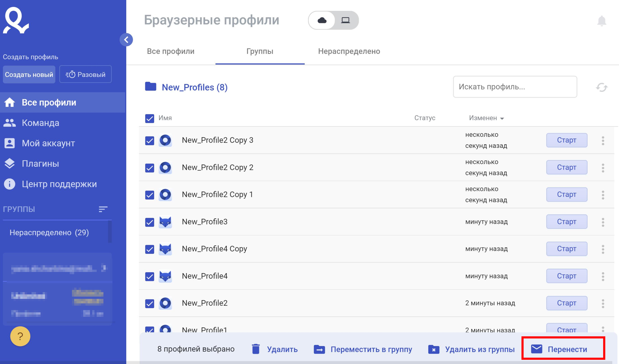Click Удалить из группы
Screen dimensions: 619x364
coord(471,349)
